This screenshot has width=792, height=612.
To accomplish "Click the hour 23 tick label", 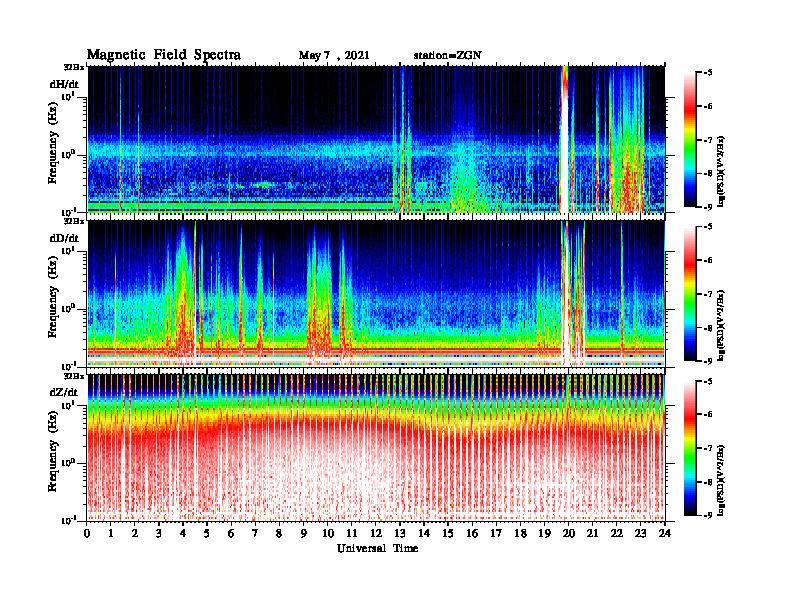I will [x=640, y=533].
